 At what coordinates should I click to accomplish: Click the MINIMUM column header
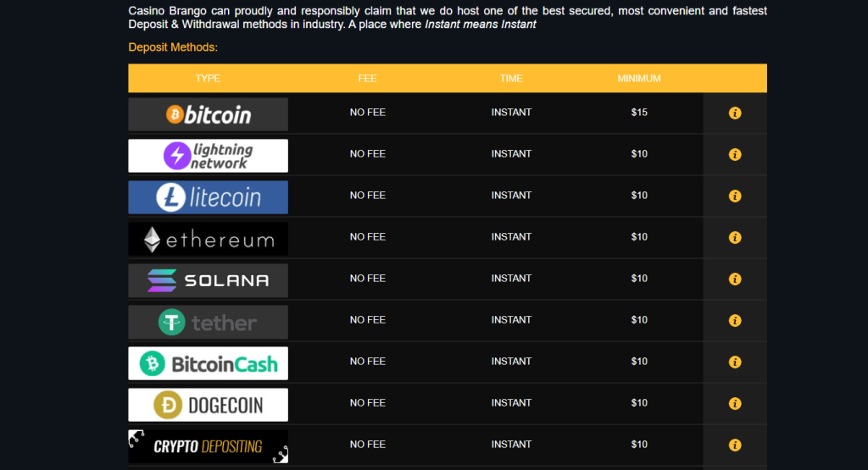639,79
